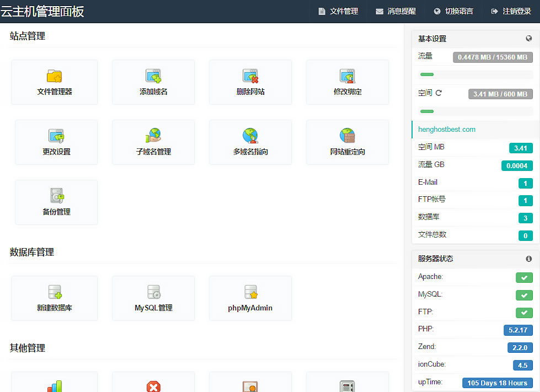
Task: Click the 0.4478 MB / 15360 MB traffic badge
Action: [x=493, y=57]
